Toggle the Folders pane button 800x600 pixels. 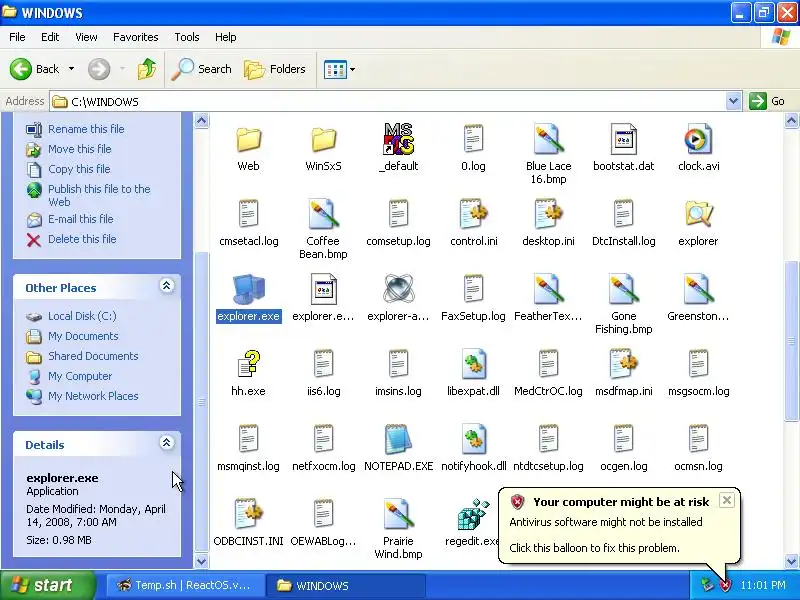tap(275, 69)
